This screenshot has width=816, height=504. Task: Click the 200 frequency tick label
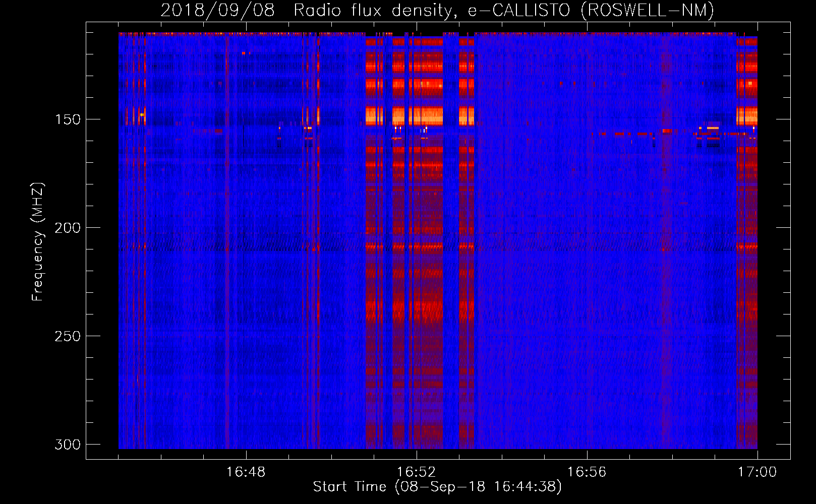68,228
